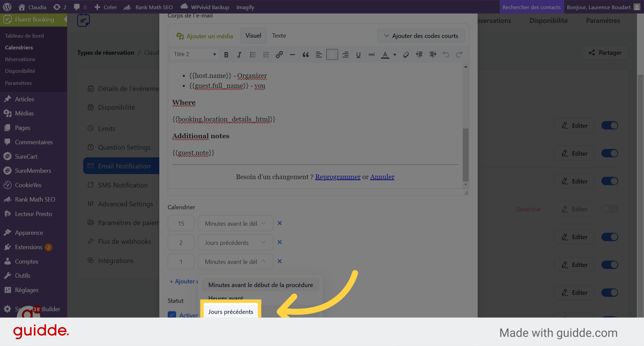Collapse unit dropdown for the 1 reminder

click(235, 262)
